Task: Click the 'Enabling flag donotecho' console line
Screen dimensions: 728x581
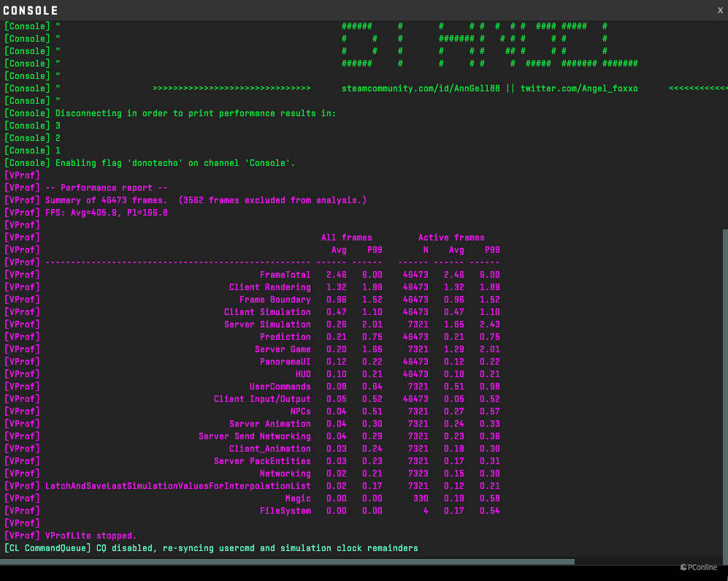Action: point(175,163)
